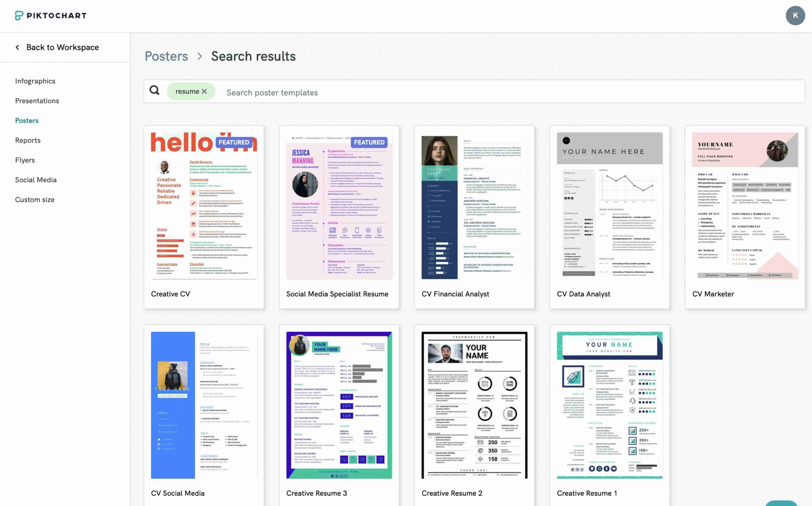The width and height of the screenshot is (812, 506).
Task: Click Custom size sidebar option
Action: coord(35,199)
